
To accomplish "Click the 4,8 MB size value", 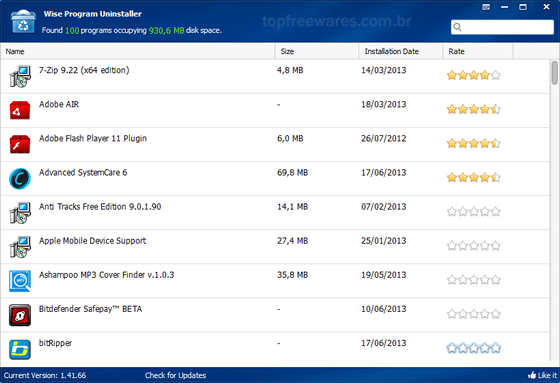I will coord(290,70).
